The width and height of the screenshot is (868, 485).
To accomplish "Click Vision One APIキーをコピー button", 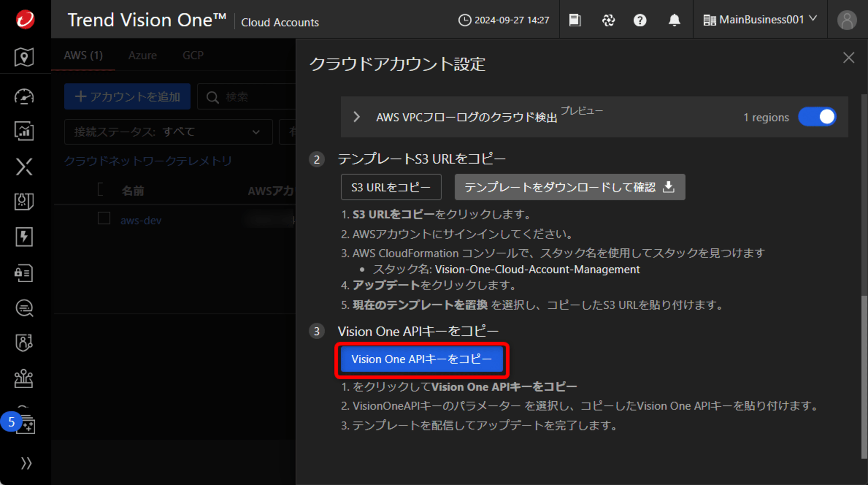I will tap(421, 359).
